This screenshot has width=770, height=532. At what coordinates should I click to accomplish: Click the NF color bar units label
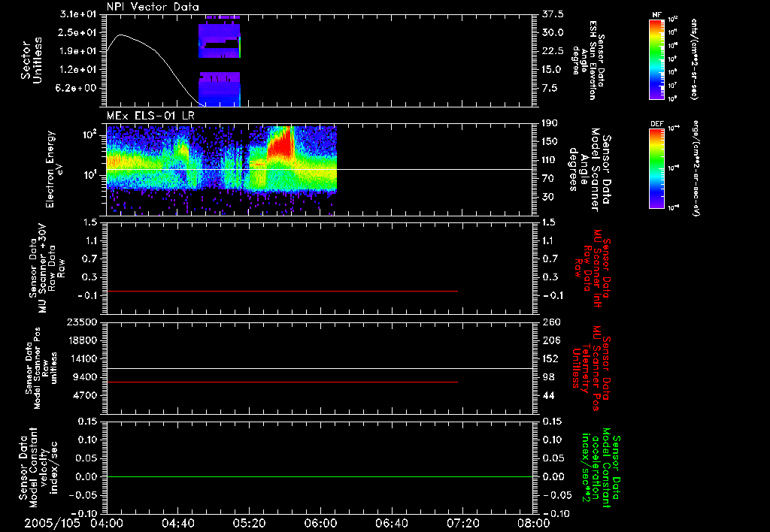point(693,59)
